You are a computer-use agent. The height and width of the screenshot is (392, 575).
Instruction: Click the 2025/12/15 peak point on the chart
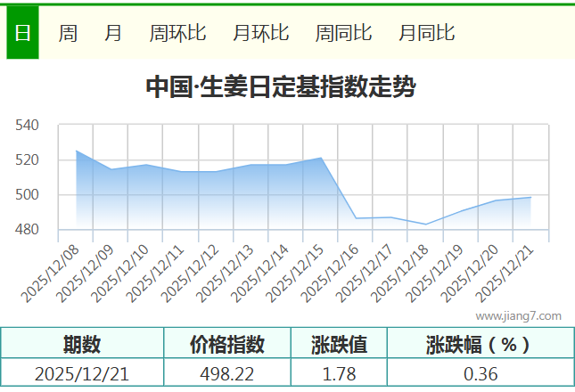click(321, 158)
